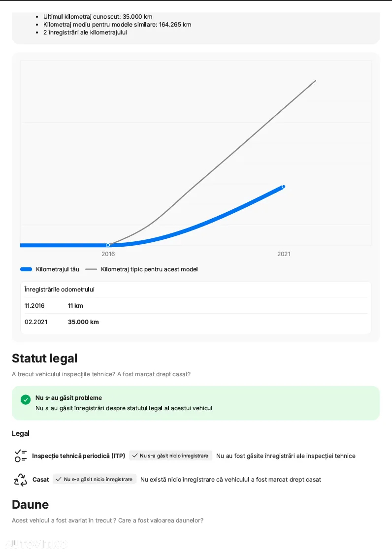The image size is (392, 553).
Task: Click the blue Kilometrajul tău legend swatch
Action: coord(26,269)
